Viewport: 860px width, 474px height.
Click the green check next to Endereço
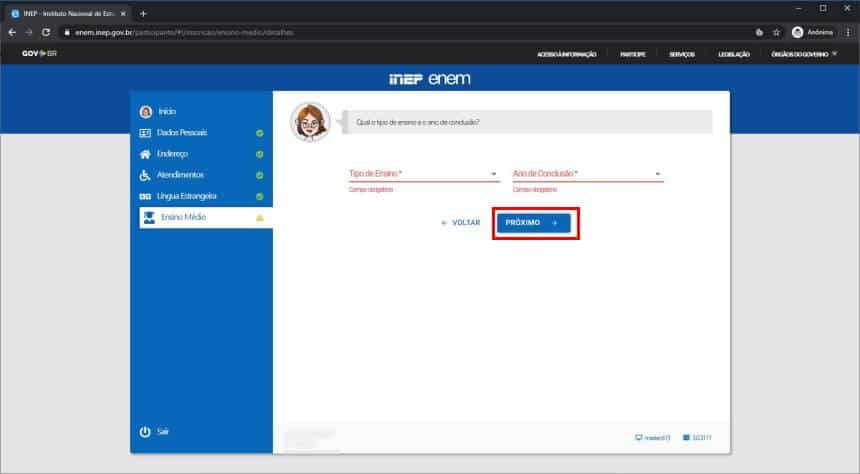(259, 155)
